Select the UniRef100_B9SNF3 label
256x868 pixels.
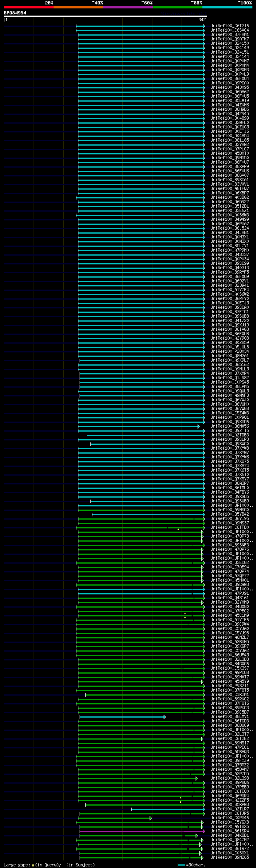click(230, 545)
